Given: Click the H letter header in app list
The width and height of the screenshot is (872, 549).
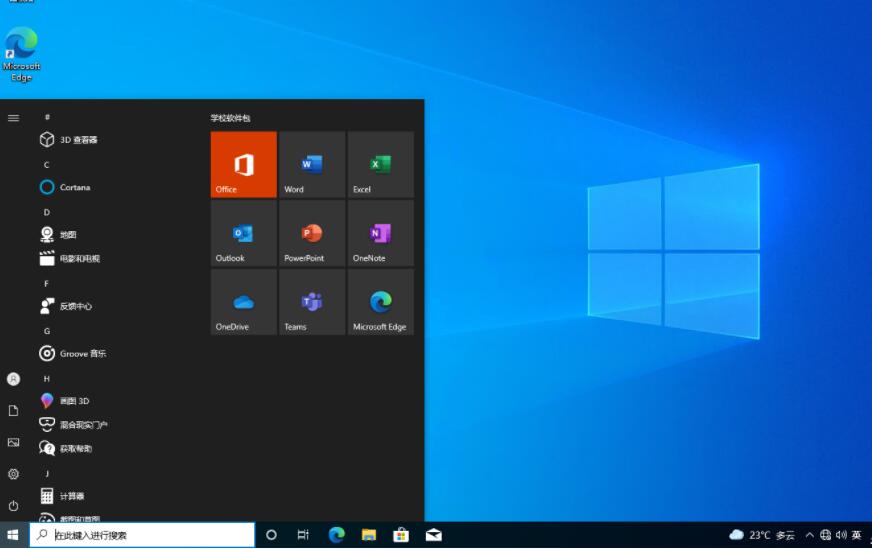Looking at the screenshot, I should (47, 378).
